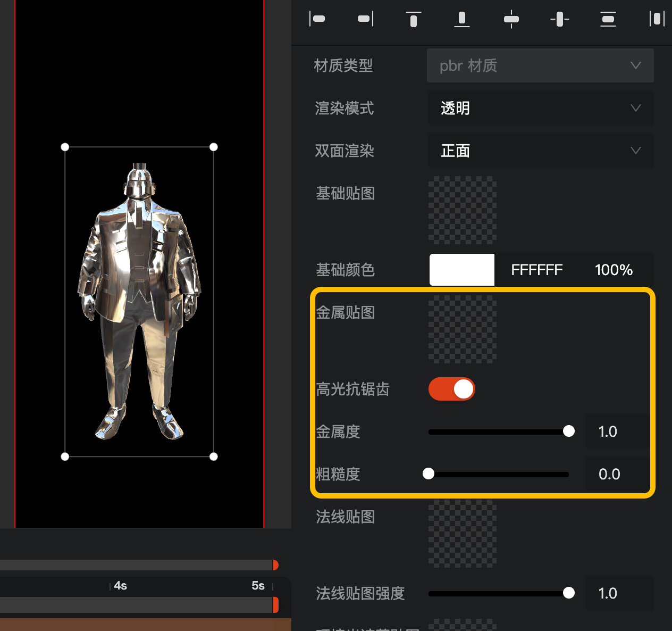Open the 渲染模式 dropdown showing 透明
This screenshot has width=672, height=631.
[540, 108]
